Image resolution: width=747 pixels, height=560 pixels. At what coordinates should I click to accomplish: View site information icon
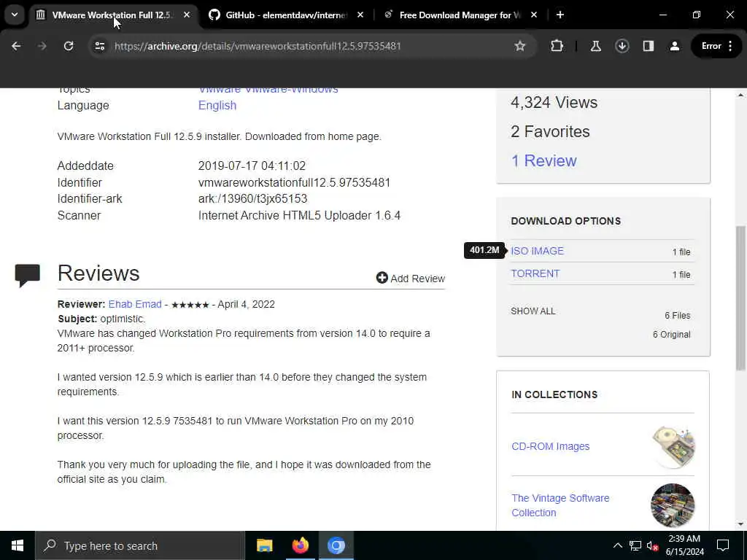click(x=99, y=46)
